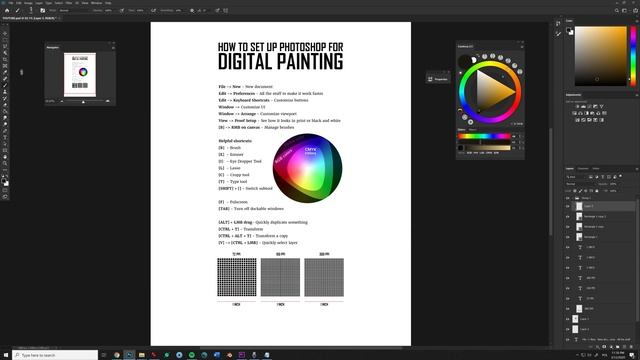This screenshot has height=360, width=640.
Task: Toggle pressure for size icon
Action: 217,11
